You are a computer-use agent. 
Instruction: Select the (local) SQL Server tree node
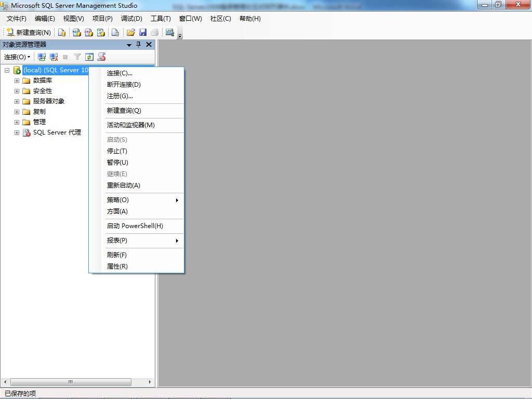click(56, 70)
